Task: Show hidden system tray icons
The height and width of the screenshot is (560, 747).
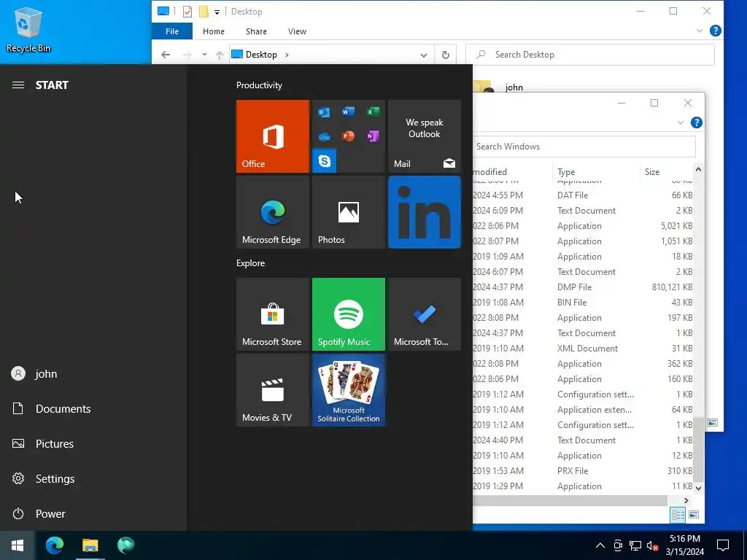Action: [x=600, y=545]
